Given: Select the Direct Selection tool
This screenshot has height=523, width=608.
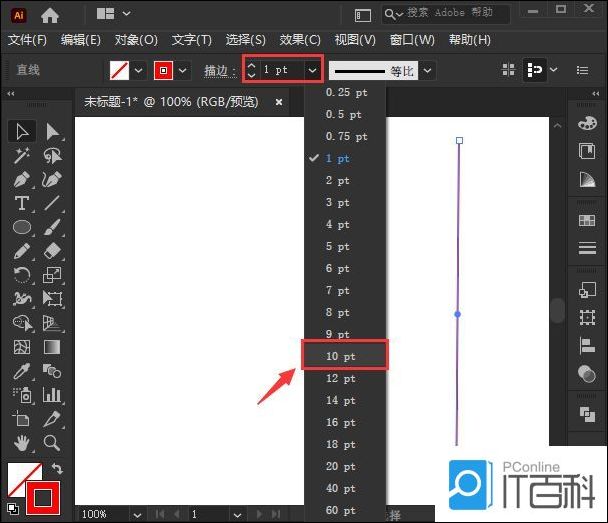Looking at the screenshot, I should click(52, 131).
